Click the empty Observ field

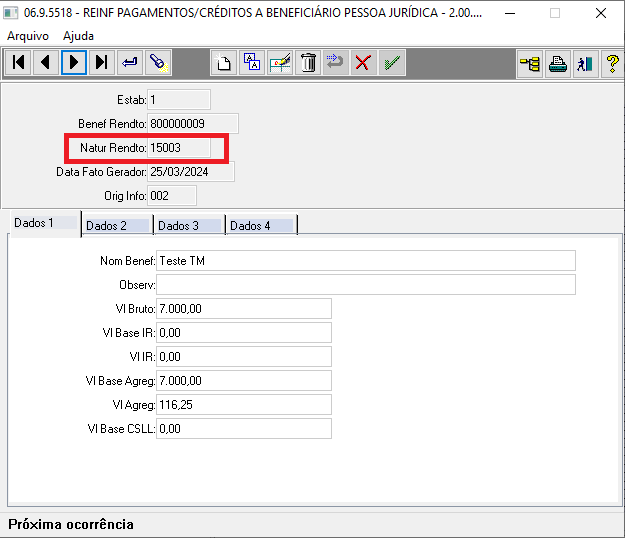[366, 285]
